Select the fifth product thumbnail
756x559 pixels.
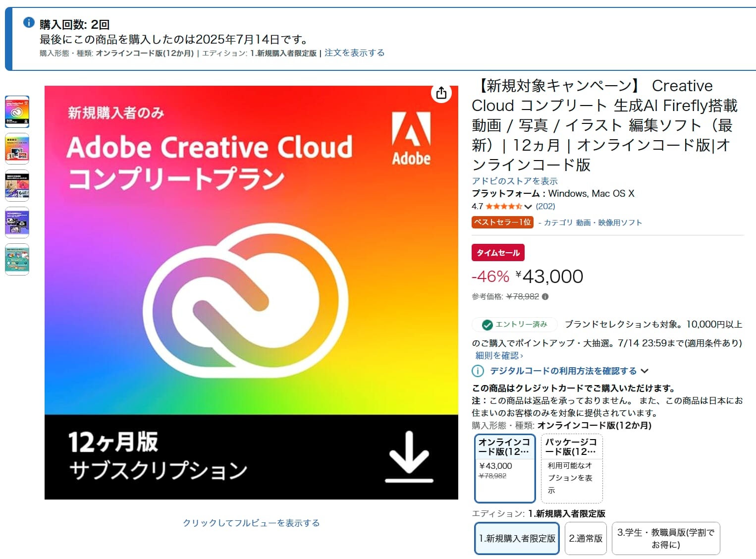tap(17, 259)
